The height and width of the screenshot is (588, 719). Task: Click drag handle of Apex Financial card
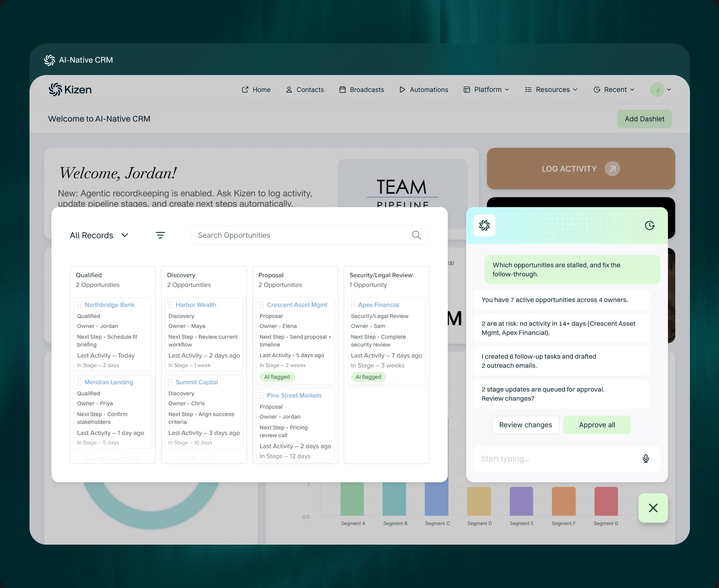[353, 305]
